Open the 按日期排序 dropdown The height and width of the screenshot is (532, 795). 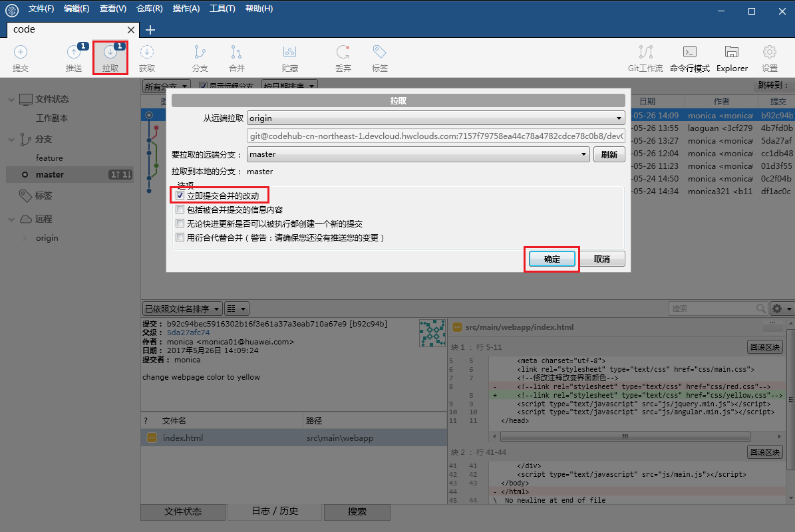click(289, 86)
